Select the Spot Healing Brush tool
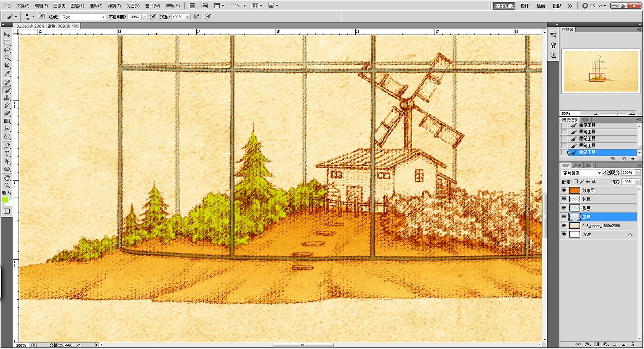 pos(7,83)
